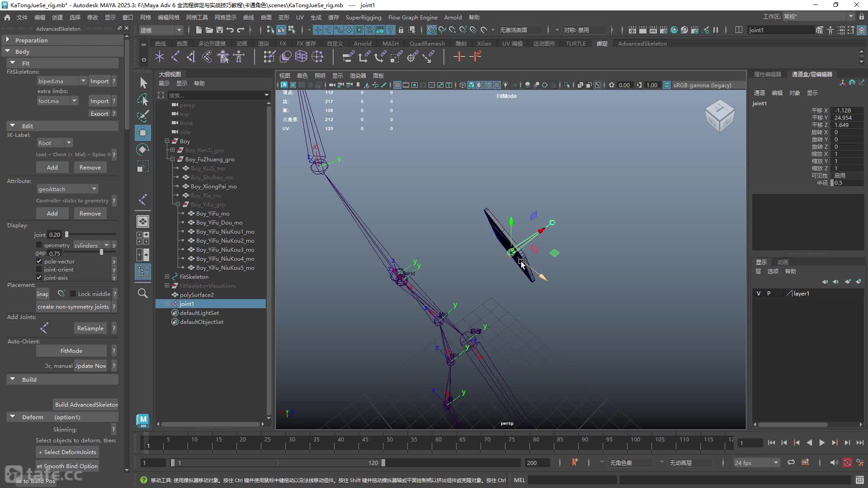Click the save scene icon

[220, 30]
